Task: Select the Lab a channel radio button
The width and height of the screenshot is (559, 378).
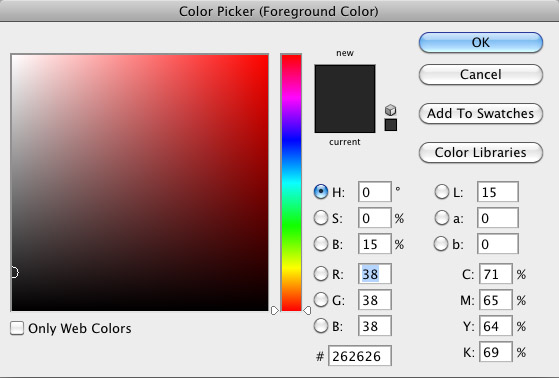Action: (442, 218)
